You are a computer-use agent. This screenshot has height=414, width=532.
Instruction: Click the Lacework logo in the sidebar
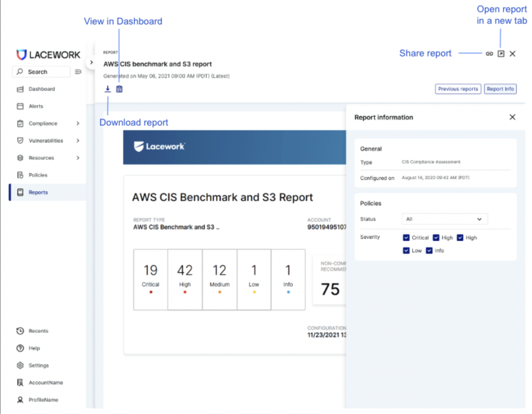49,55
